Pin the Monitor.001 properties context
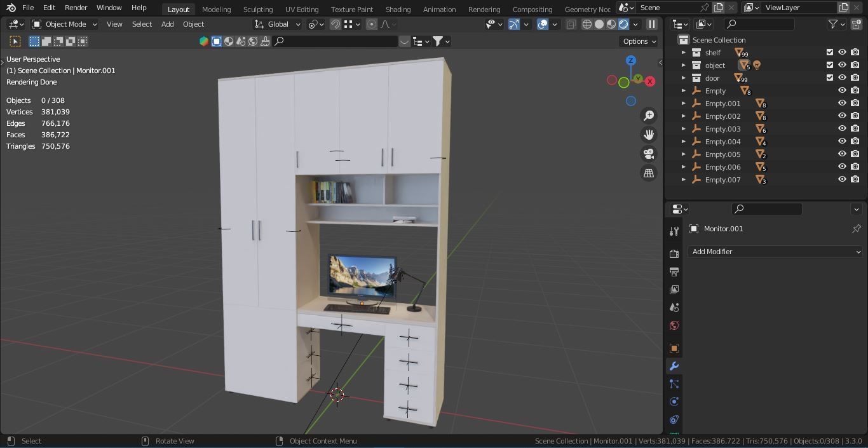Screen dimensions: 868x448 click(857, 229)
